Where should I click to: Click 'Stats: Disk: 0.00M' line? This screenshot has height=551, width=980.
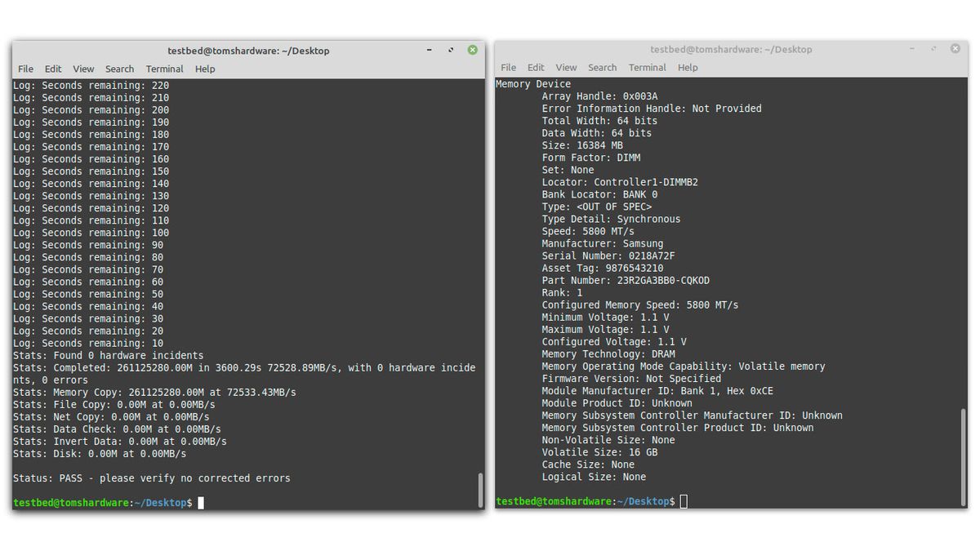pos(100,454)
